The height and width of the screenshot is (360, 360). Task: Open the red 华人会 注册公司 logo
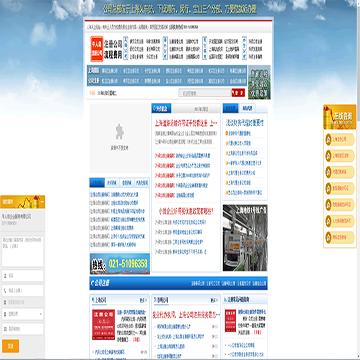tap(97, 49)
